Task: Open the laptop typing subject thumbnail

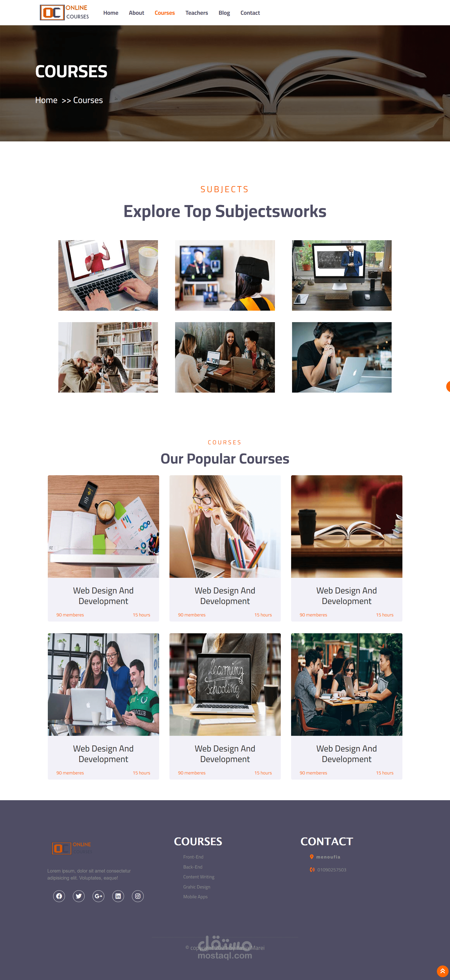Action: click(108, 275)
